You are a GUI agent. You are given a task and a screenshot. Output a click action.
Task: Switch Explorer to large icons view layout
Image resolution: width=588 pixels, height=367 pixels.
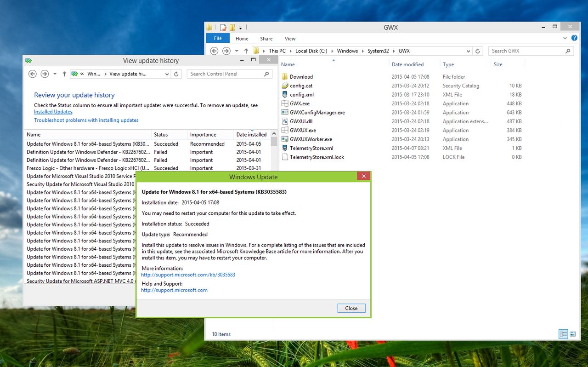coord(572,334)
